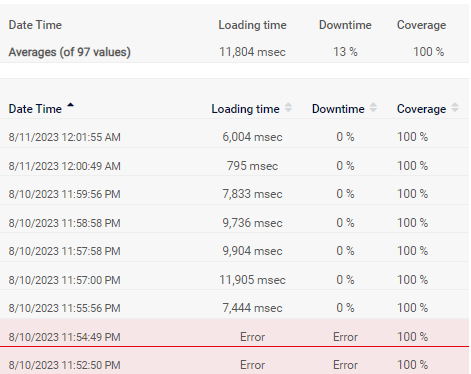Open the 9,736 msec entry

coord(252,223)
